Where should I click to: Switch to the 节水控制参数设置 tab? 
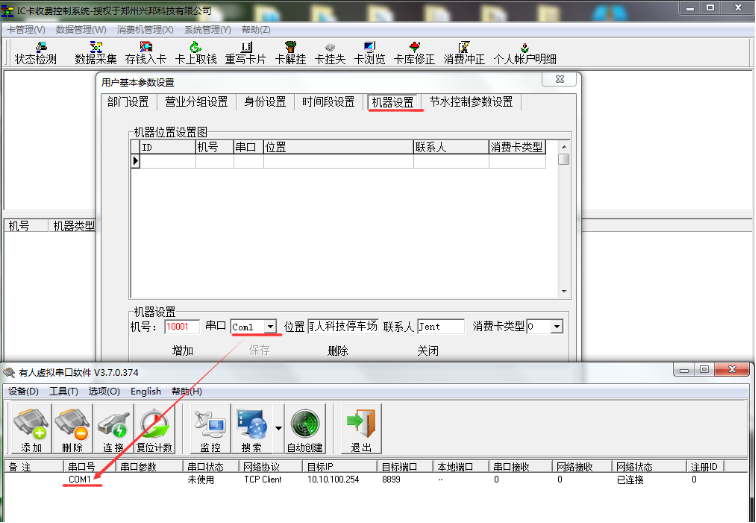[x=471, y=102]
